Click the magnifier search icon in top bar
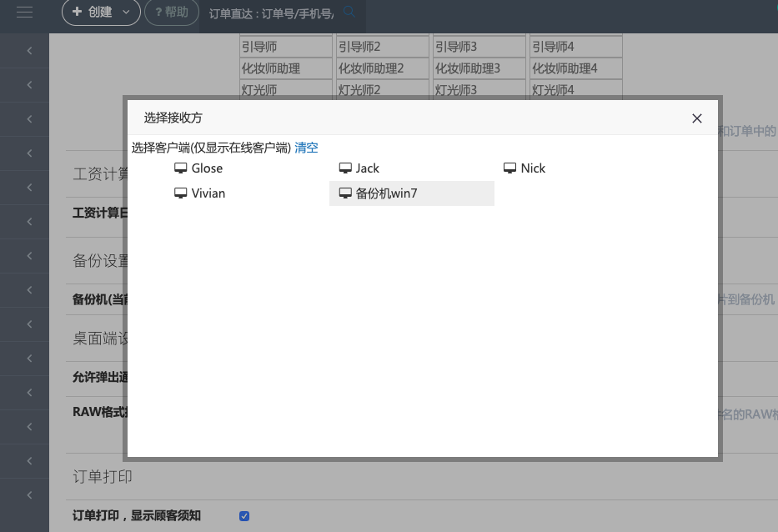The image size is (778, 532). coord(349,12)
